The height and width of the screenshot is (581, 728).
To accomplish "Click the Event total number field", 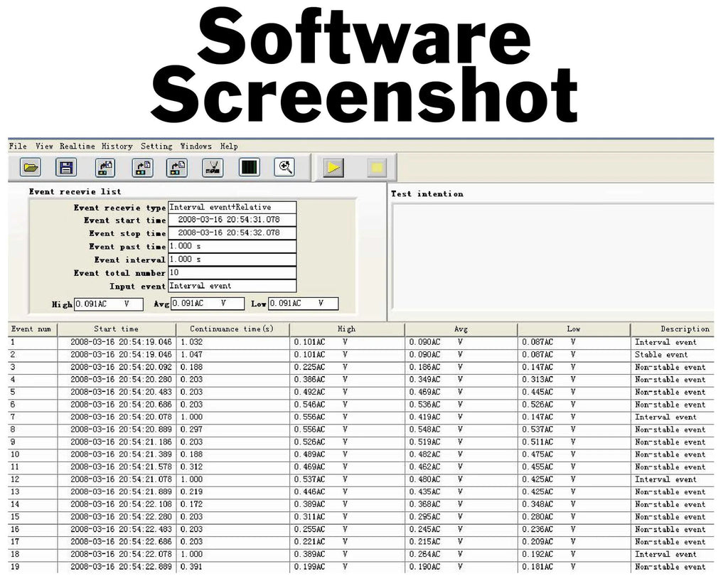I will [x=232, y=273].
